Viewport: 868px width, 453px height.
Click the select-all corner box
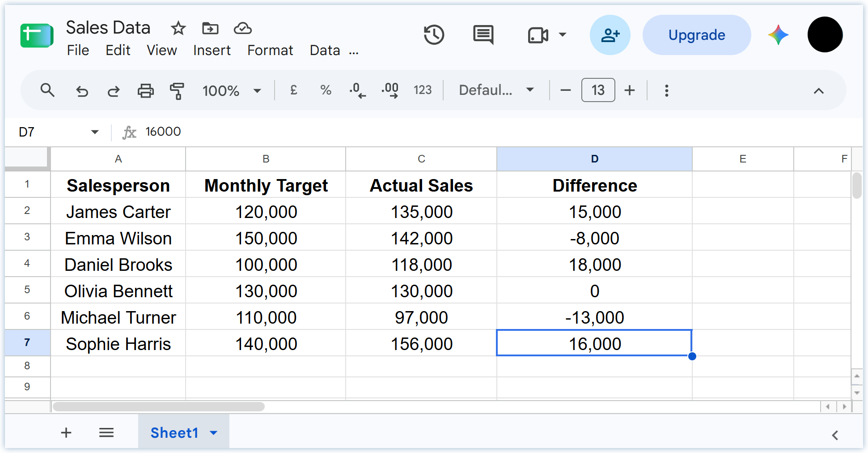[x=26, y=158]
